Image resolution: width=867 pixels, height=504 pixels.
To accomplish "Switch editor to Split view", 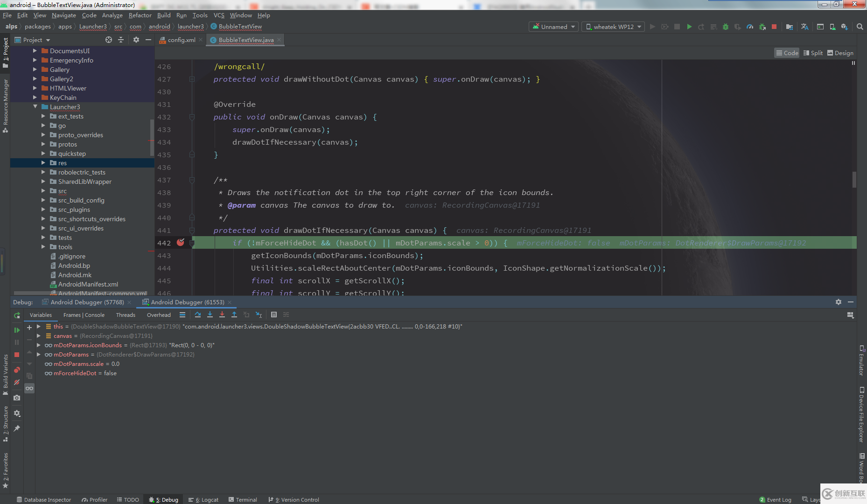I will tap(813, 53).
